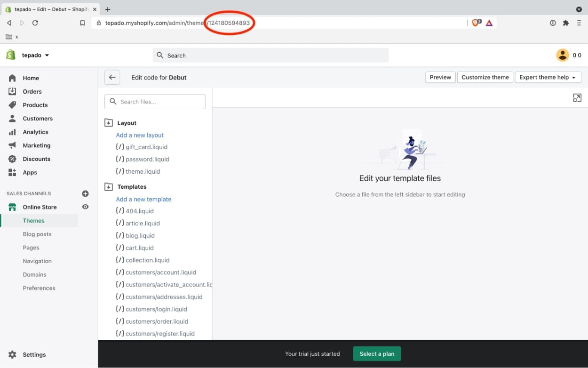The image size is (588, 368).
Task: Open the Discounts section icon
Action: [x=13, y=159]
